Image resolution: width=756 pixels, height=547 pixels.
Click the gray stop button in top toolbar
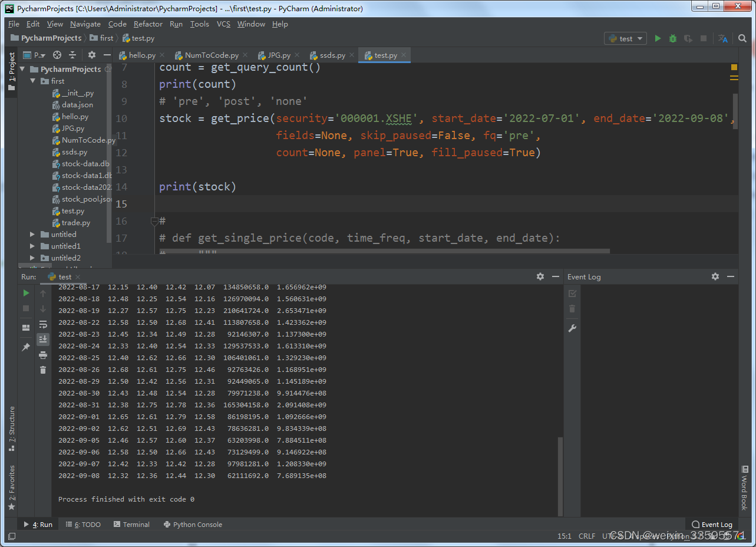[704, 38]
